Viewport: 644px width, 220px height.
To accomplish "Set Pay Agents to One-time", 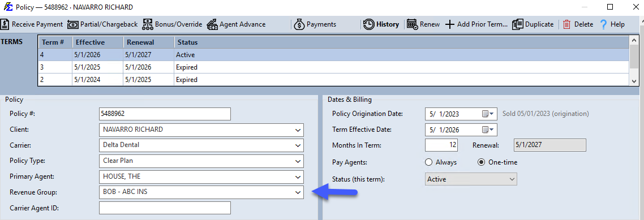I will [482, 162].
